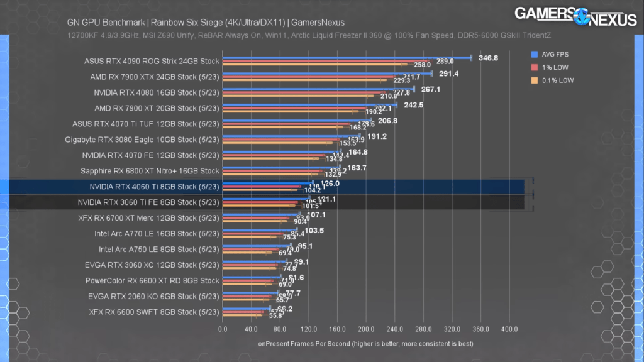Click the '360.0' x-axis tick label
The height and width of the screenshot is (362, 644).
481,329
